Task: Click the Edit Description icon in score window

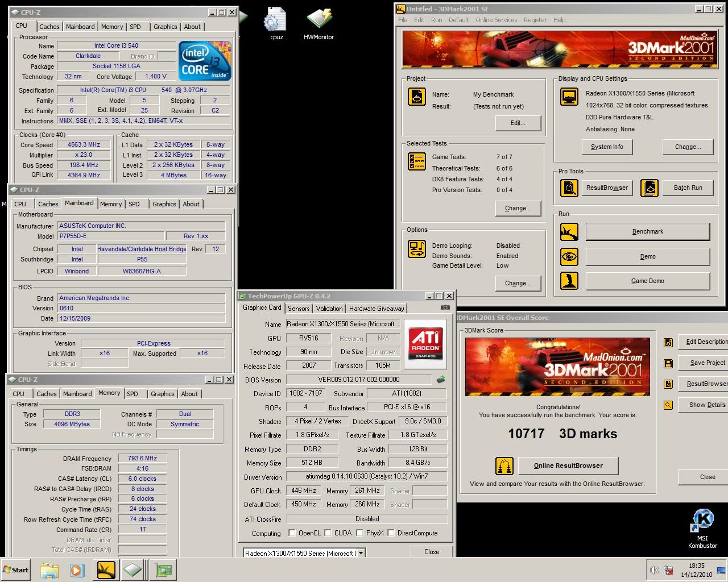Action: pos(668,342)
